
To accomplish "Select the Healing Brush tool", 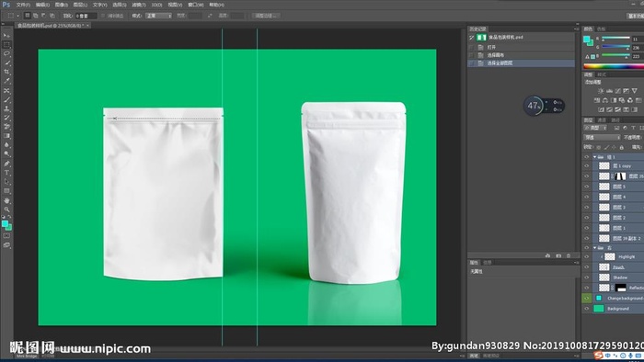I will coord(6,91).
